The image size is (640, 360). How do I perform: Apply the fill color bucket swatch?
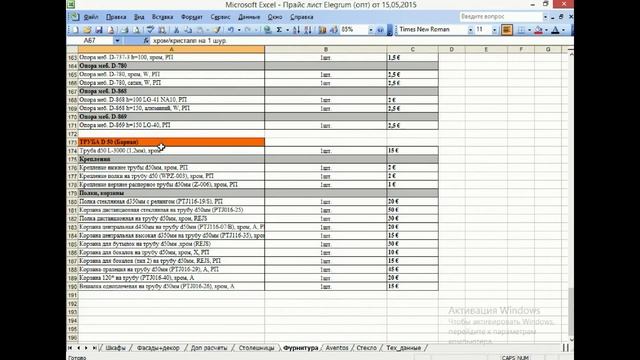coord(538,30)
